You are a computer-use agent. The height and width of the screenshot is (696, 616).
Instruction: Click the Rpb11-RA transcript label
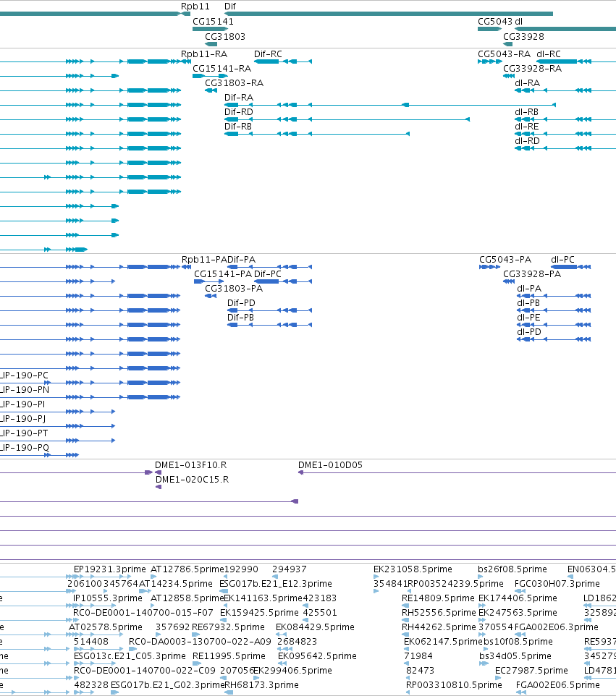click(204, 54)
